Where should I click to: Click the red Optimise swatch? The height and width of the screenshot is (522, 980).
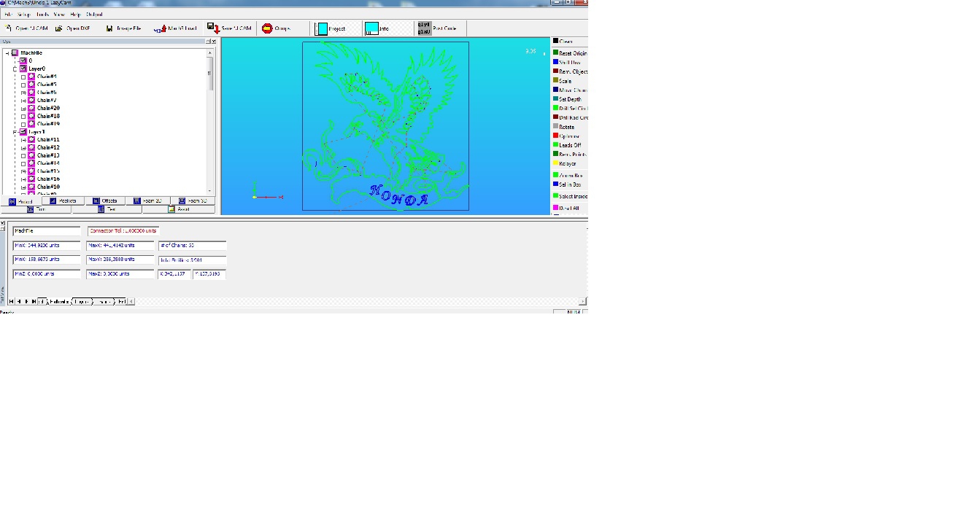point(555,136)
